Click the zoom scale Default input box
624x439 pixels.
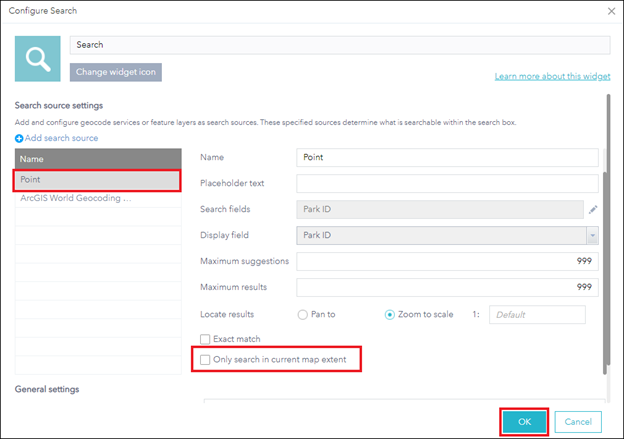tap(537, 315)
